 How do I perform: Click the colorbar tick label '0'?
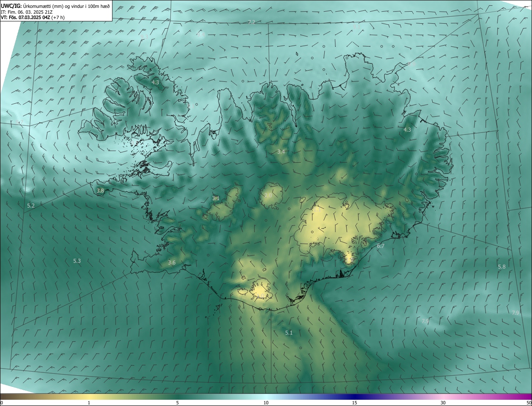pos(2,403)
